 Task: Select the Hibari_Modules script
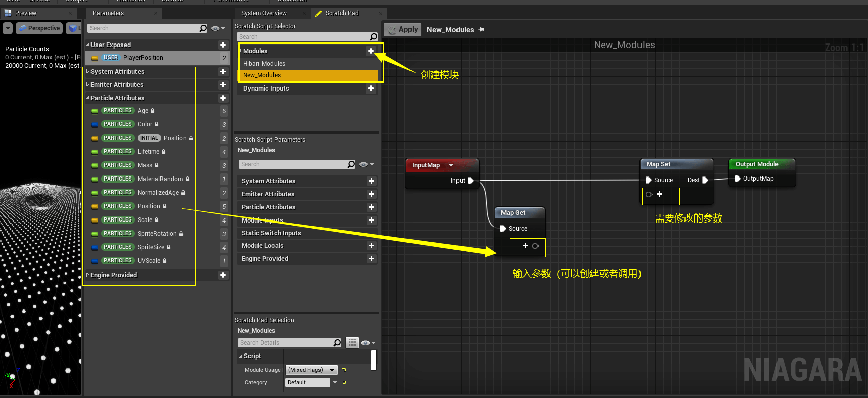tap(307, 64)
